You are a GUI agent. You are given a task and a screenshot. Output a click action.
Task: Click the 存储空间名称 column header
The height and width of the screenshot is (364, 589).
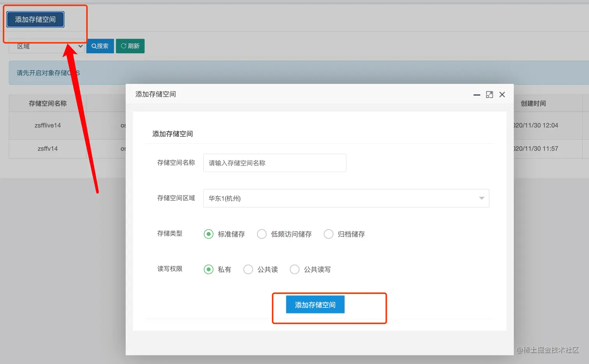[48, 104]
